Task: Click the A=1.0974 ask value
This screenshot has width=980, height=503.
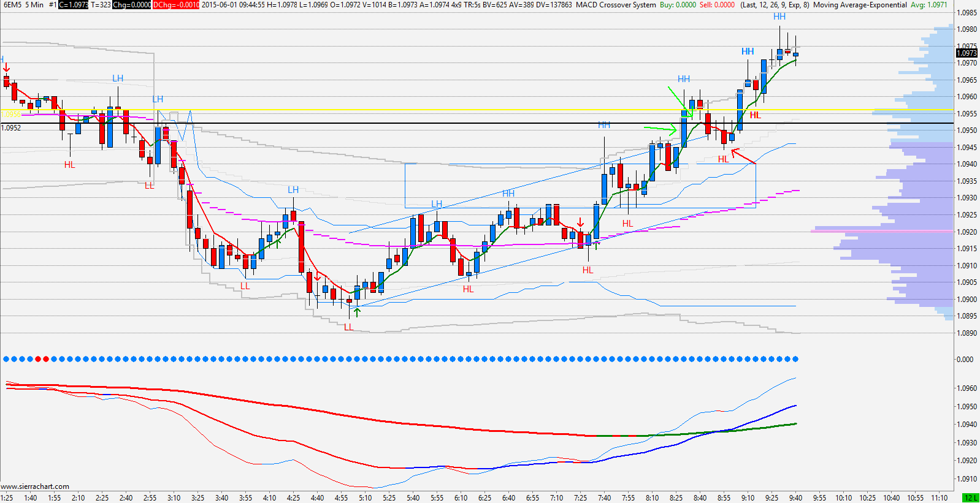Action: pyautogui.click(x=435, y=5)
